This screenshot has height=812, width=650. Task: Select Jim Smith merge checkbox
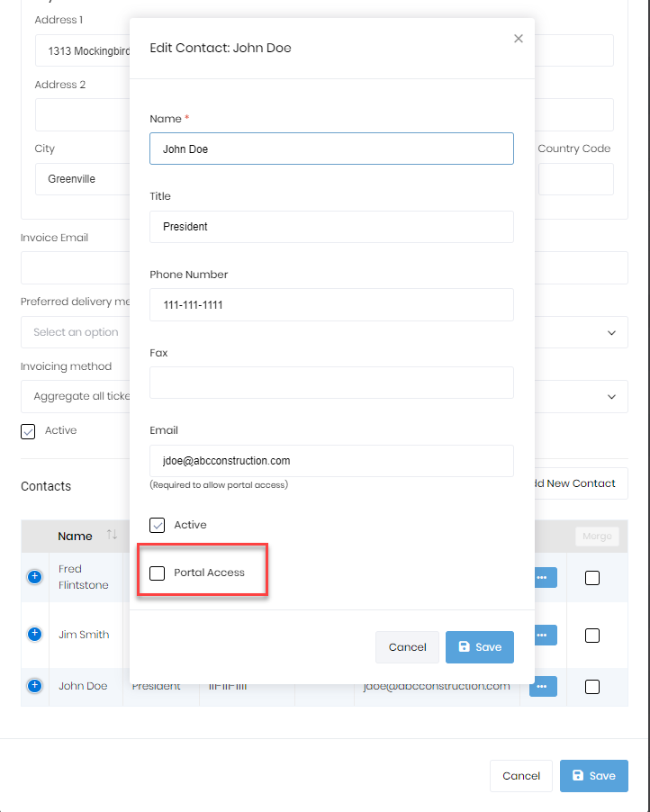click(x=592, y=636)
